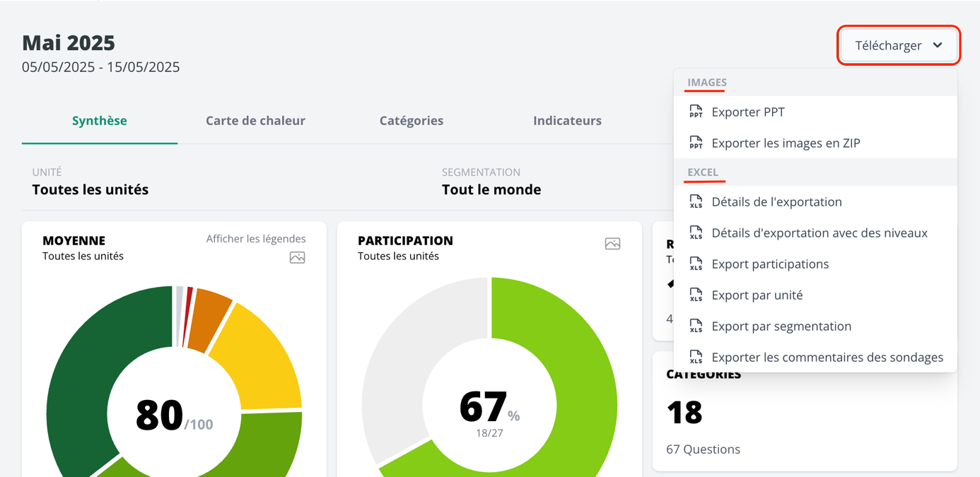Click the categories count 18
This screenshot has width=980, height=477.
click(x=684, y=413)
